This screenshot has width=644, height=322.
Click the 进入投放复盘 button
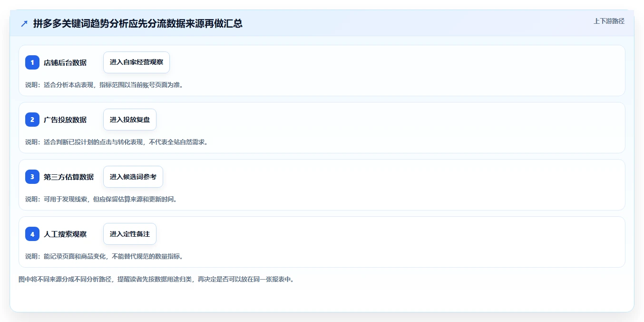pyautogui.click(x=130, y=120)
